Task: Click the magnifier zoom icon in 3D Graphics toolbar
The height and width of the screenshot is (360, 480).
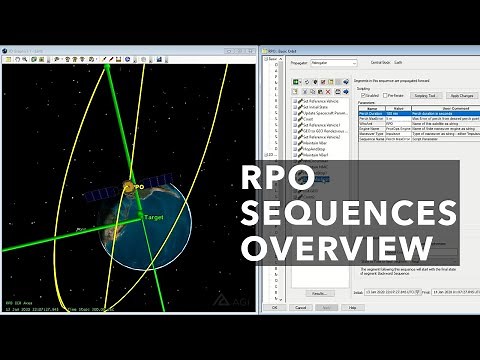Action: point(25,59)
